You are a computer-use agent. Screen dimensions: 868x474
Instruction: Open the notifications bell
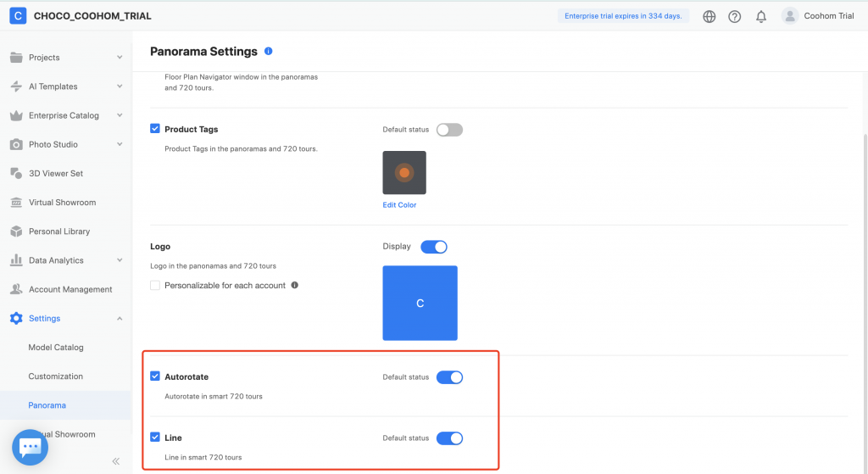(761, 16)
